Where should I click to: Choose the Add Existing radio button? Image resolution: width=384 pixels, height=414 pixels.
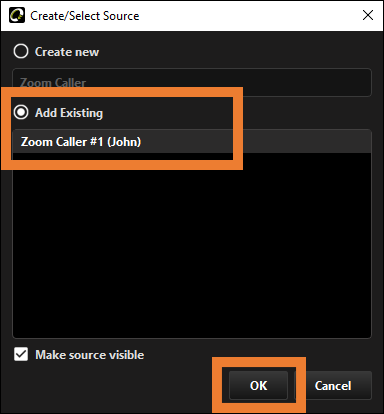[x=21, y=112]
